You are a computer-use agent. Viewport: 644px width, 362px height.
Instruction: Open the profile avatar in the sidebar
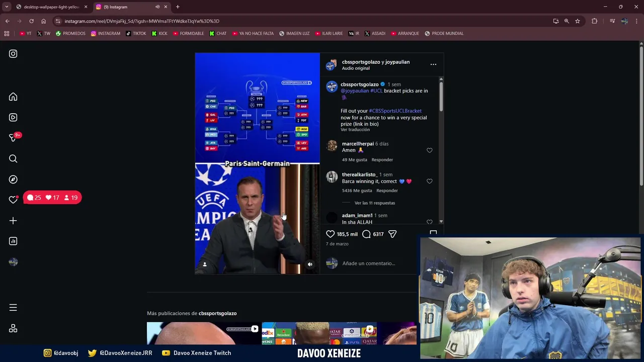[13, 262]
